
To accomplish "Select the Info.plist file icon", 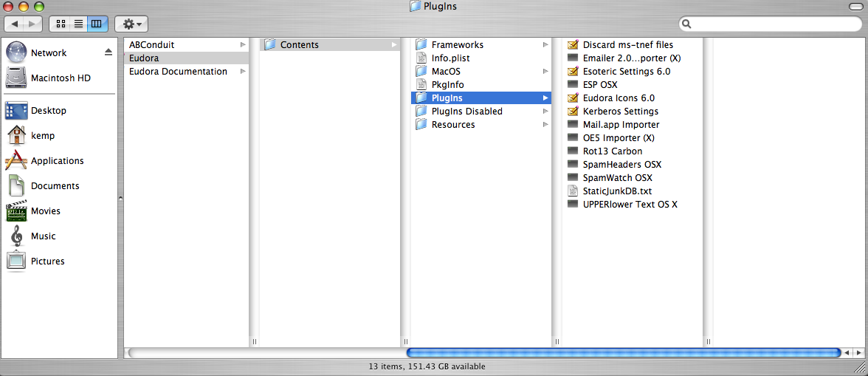I will [x=422, y=58].
